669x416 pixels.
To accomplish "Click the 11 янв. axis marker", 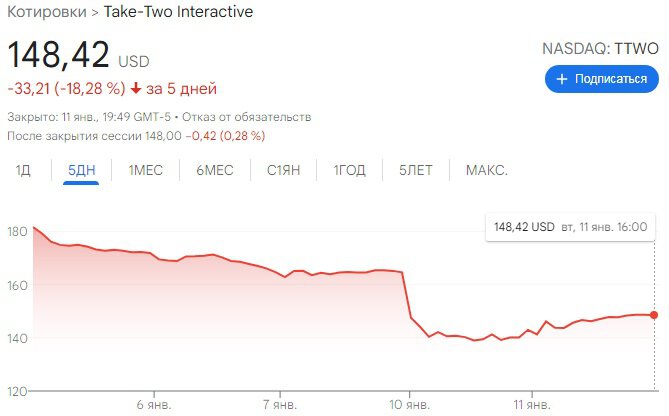I will tap(532, 404).
